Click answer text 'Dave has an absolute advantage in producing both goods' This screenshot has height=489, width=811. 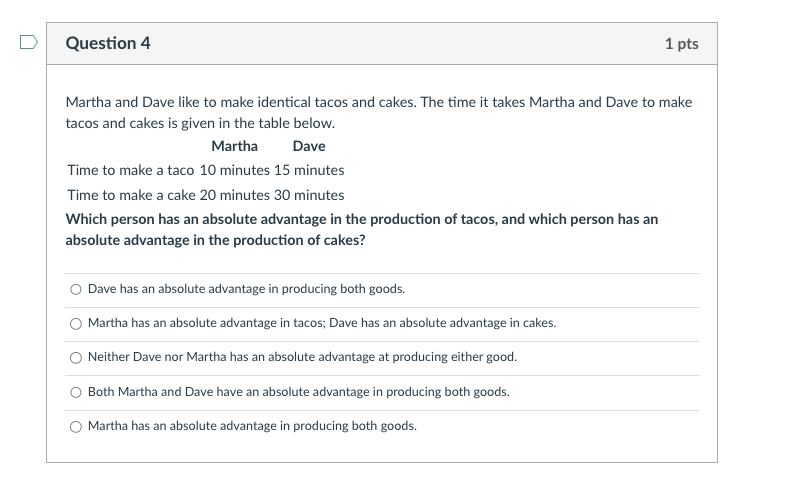[x=246, y=289]
